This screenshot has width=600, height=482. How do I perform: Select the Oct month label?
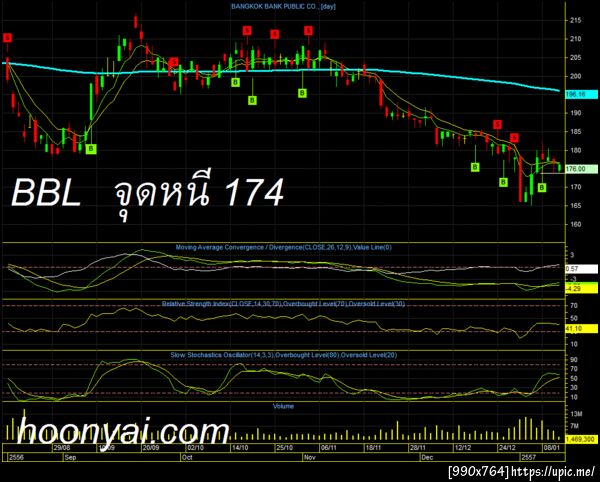tap(187, 457)
